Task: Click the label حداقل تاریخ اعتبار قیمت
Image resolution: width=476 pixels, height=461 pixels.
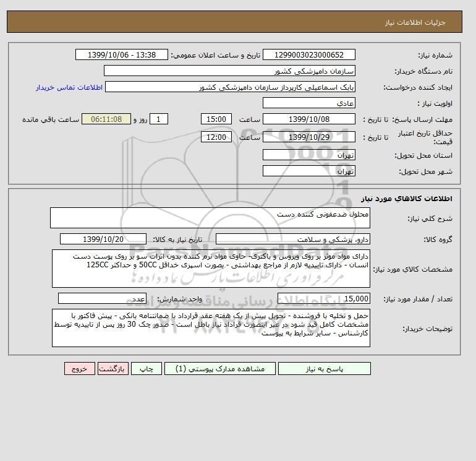Action: (425, 137)
